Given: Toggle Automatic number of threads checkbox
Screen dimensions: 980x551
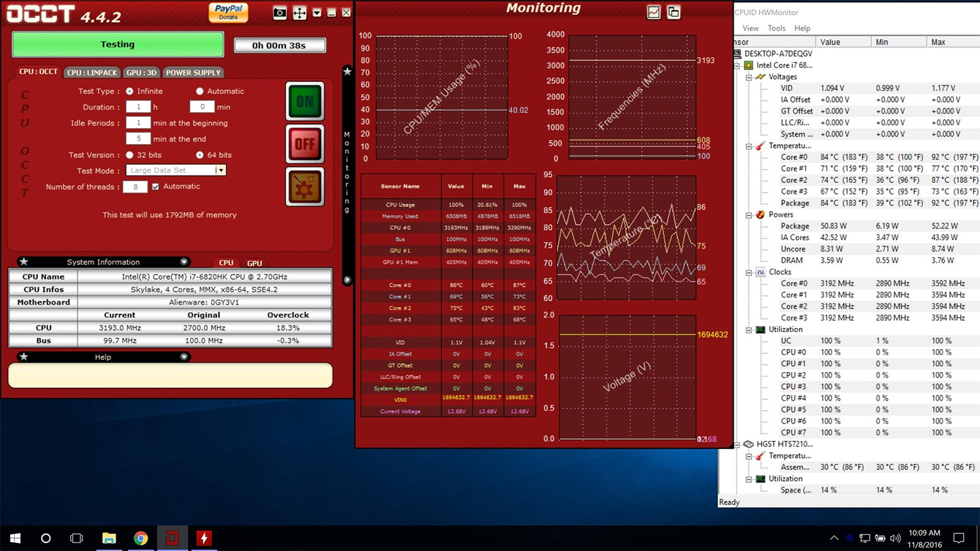Looking at the screenshot, I should coord(156,186).
